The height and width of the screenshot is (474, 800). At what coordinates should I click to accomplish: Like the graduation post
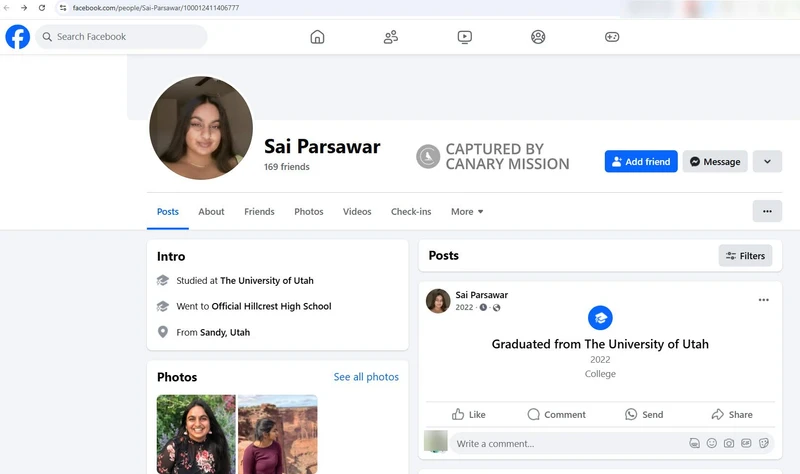pos(468,414)
